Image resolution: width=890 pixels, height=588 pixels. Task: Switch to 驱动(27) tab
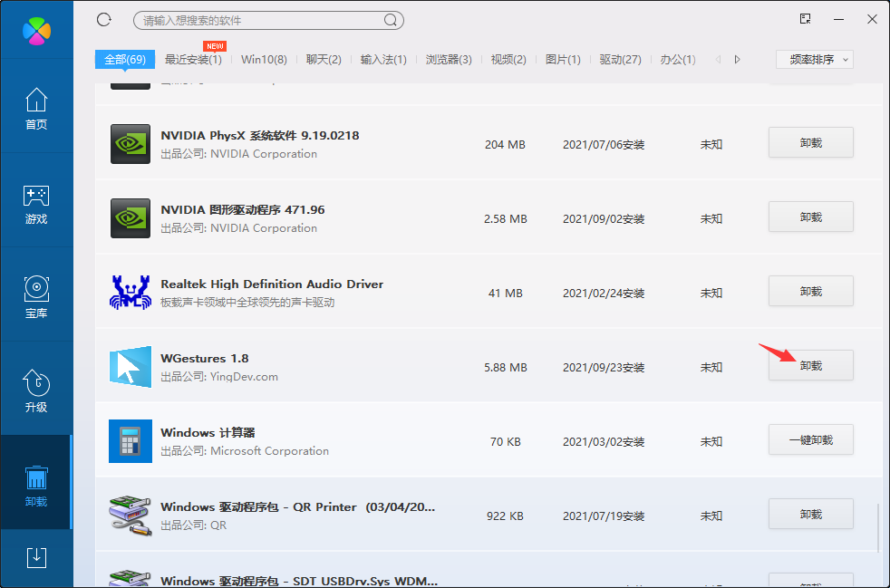click(621, 60)
